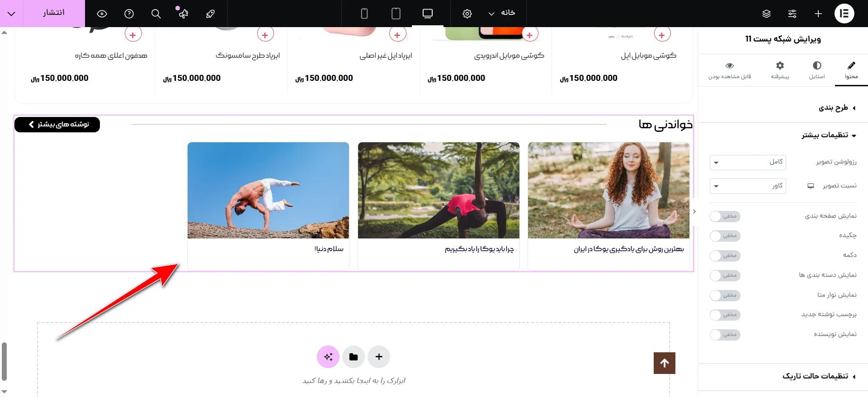This screenshot has height=397, width=868.
Task: Open page settings gear icon
Action: point(467,14)
